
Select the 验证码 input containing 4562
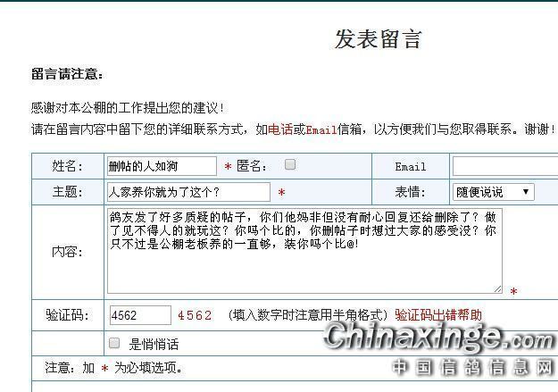140,315
